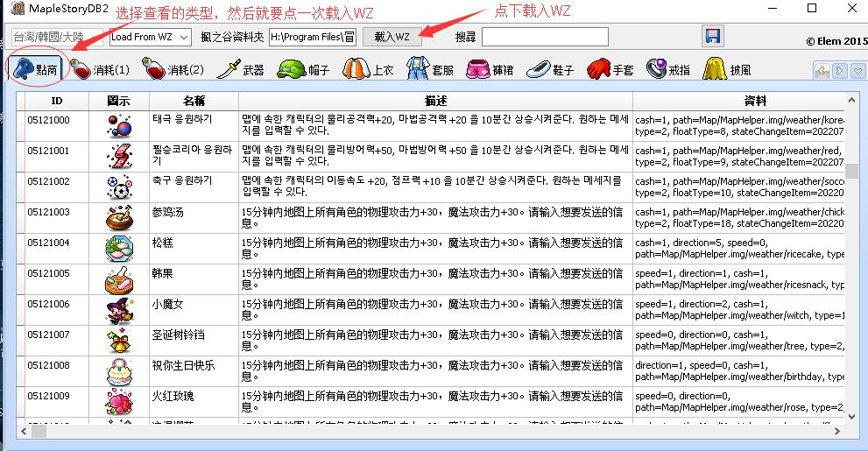Click the 描述 description column header

pos(435,101)
